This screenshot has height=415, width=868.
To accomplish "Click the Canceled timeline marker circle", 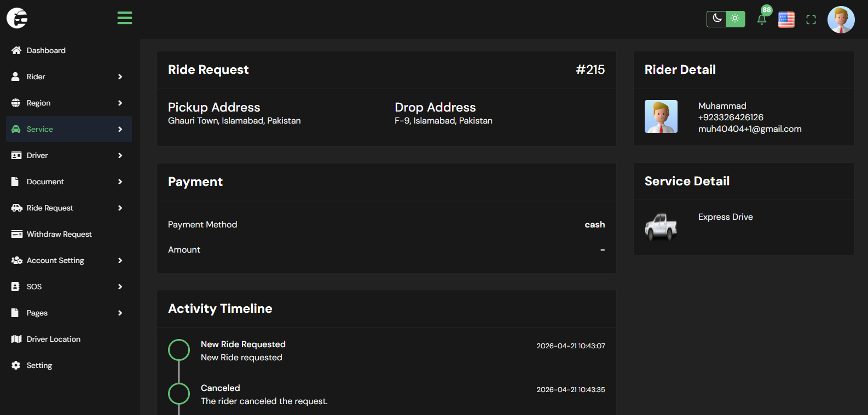I will point(179,394).
